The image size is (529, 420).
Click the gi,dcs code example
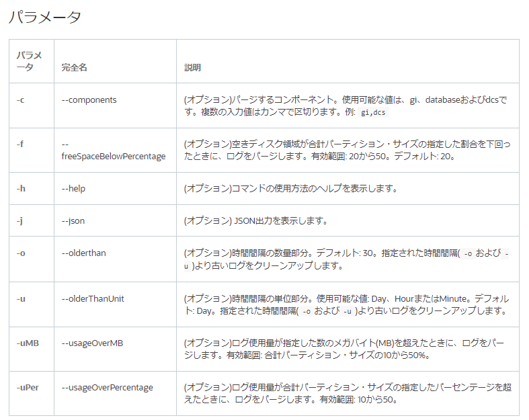pyautogui.click(x=373, y=112)
